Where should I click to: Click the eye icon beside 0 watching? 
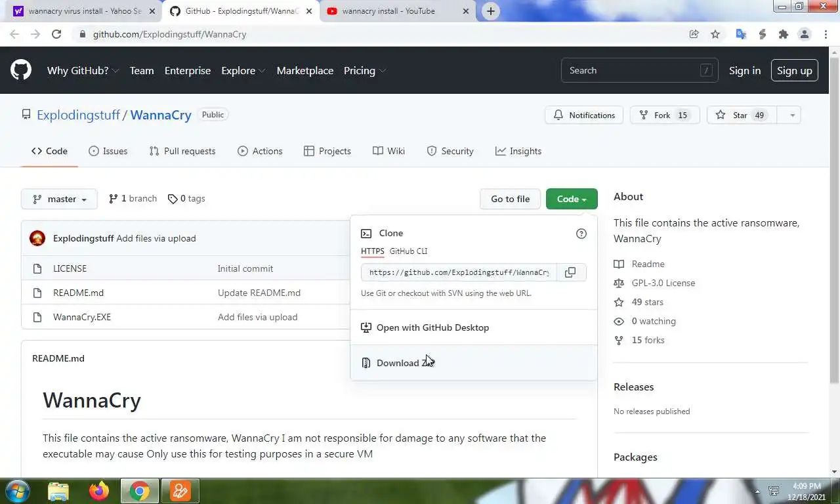tap(619, 322)
